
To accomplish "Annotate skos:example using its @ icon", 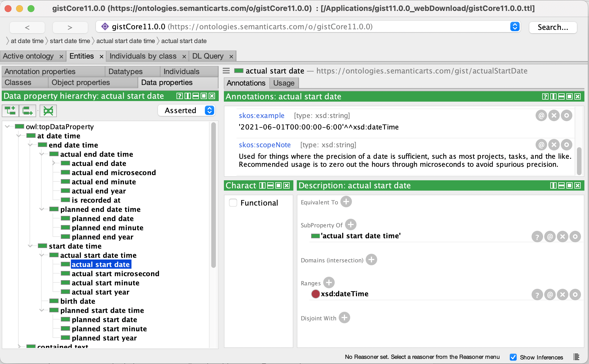I will (541, 115).
